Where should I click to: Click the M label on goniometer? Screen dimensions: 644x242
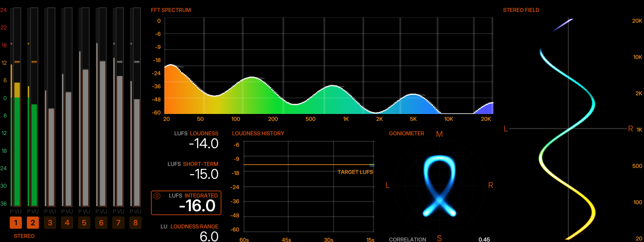[439, 134]
